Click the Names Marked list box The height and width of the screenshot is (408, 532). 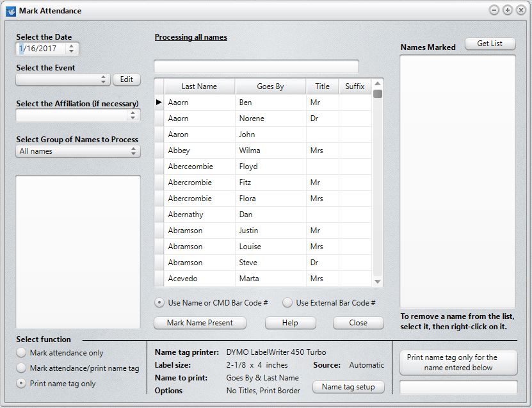click(458, 182)
